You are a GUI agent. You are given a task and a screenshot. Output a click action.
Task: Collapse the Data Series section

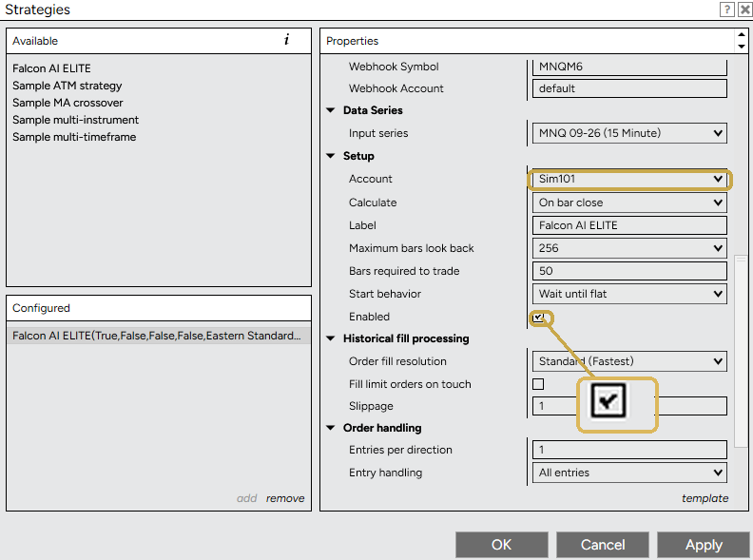point(331,110)
